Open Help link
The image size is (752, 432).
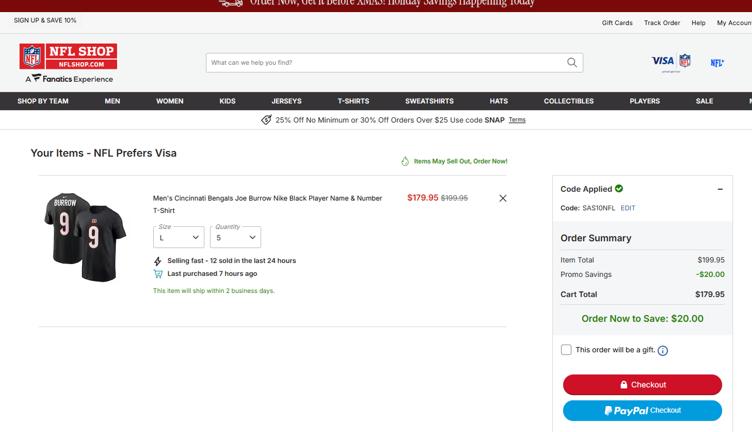point(698,23)
